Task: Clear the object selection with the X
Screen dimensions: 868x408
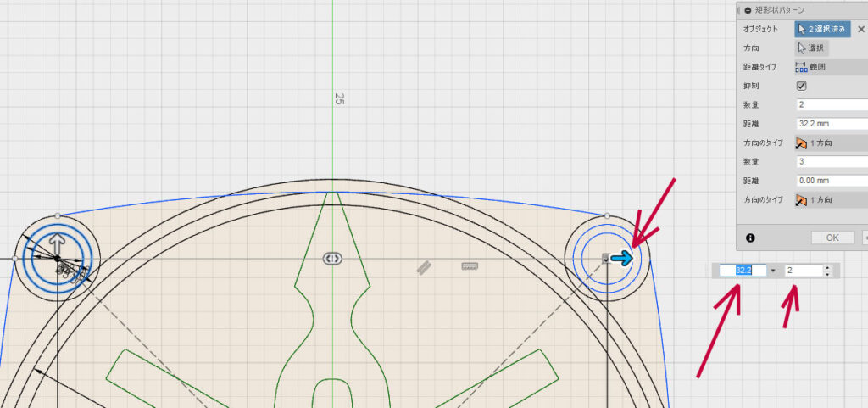Action: coord(861,29)
